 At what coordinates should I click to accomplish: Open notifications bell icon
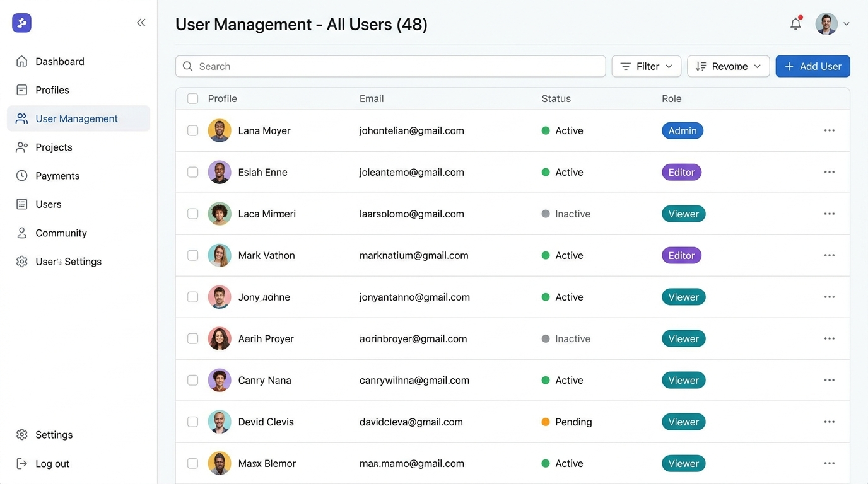(796, 24)
